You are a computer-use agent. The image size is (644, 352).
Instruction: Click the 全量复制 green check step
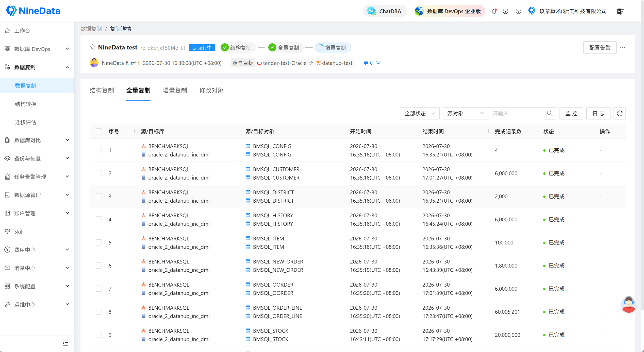click(272, 47)
